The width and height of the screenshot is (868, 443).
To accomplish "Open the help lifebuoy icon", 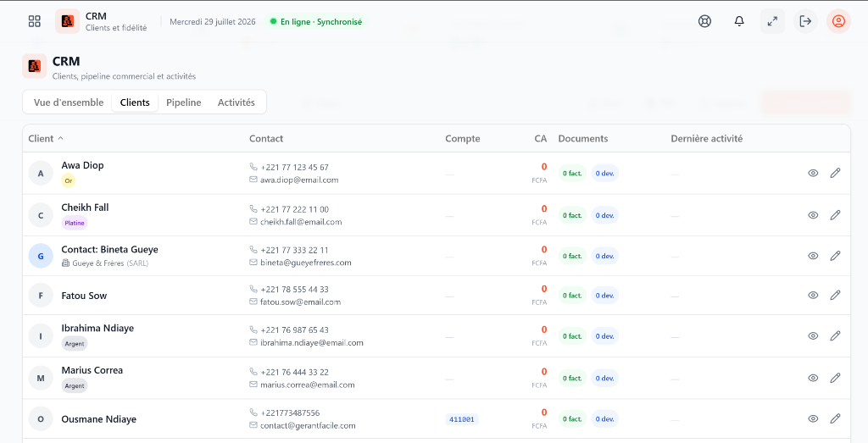I will click(x=704, y=21).
